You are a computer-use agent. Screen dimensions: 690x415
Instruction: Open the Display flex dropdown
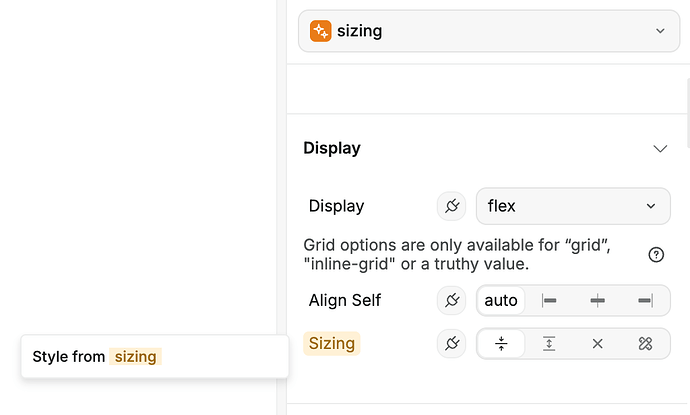click(572, 206)
